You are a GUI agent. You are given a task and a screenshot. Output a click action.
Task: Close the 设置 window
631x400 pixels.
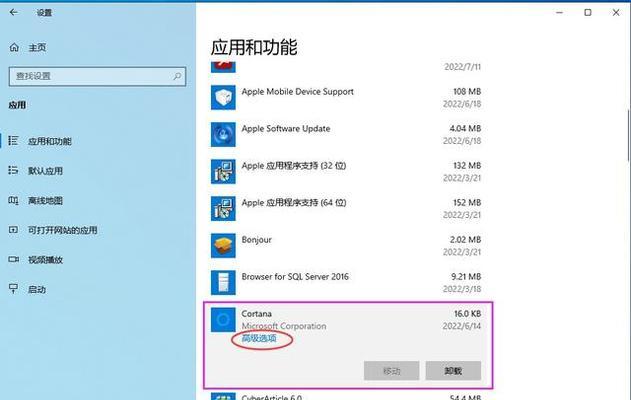coord(616,12)
